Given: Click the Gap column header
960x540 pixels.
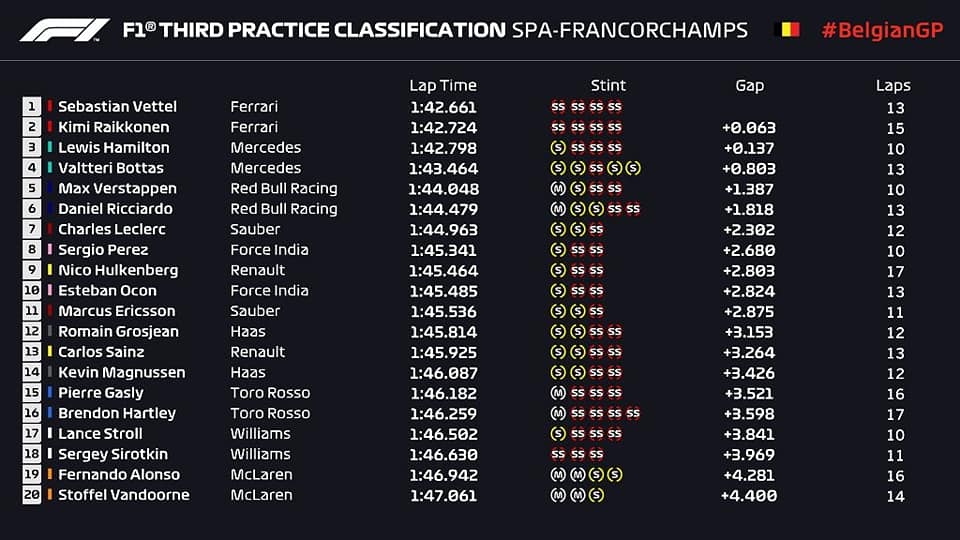Looking at the screenshot, I should [x=749, y=86].
